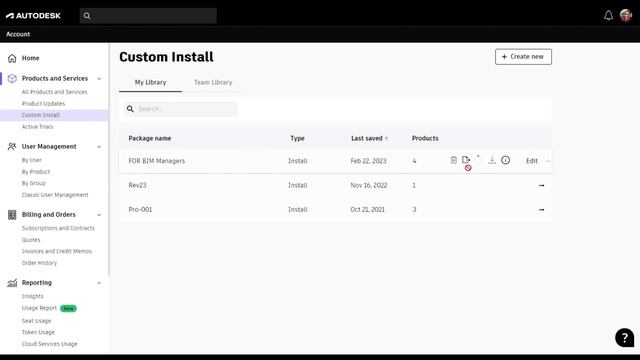Click the magnifier icon in the package search
This screenshot has height=360, width=640.
tap(130, 109)
